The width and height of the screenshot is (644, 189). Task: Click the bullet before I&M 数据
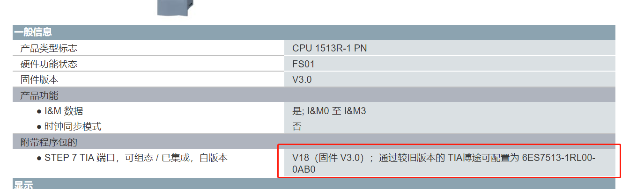point(39,111)
